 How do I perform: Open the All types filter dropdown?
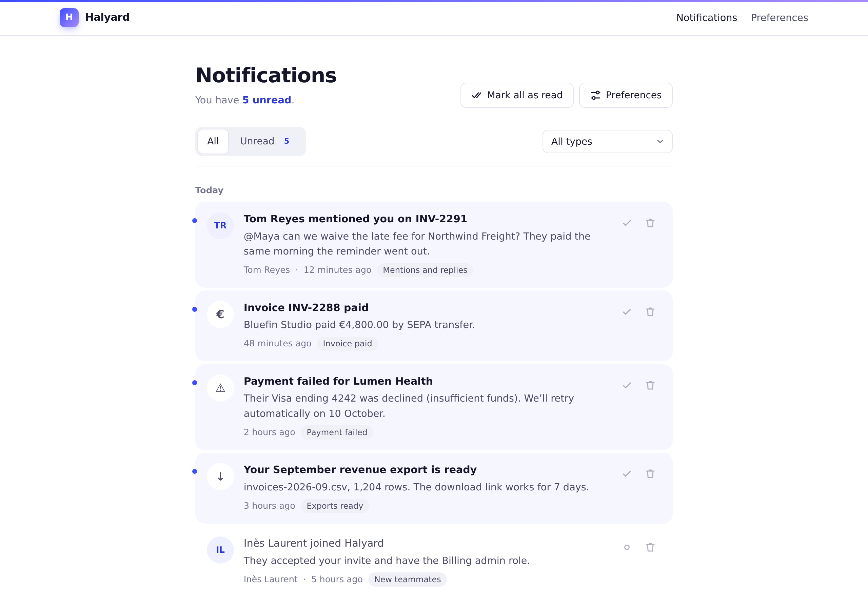(607, 141)
